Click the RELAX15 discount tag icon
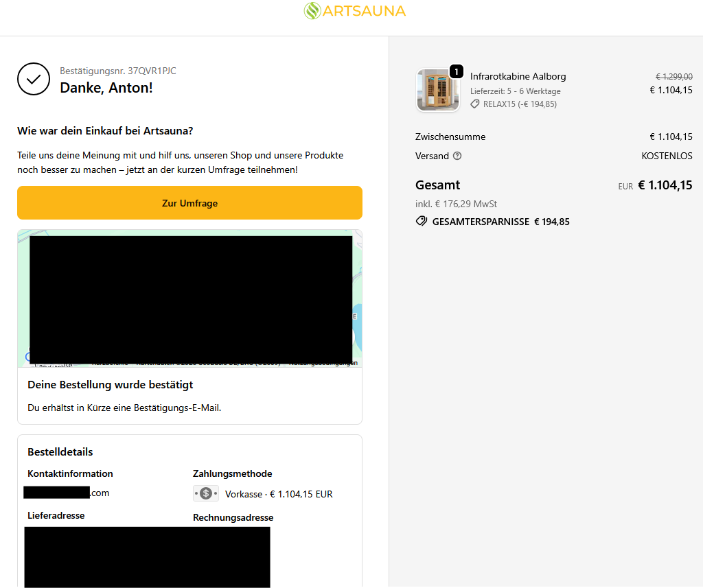 point(475,104)
